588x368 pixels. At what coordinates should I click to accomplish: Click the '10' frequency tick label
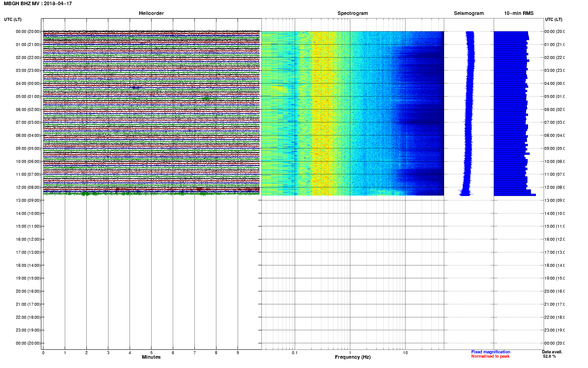(405, 353)
